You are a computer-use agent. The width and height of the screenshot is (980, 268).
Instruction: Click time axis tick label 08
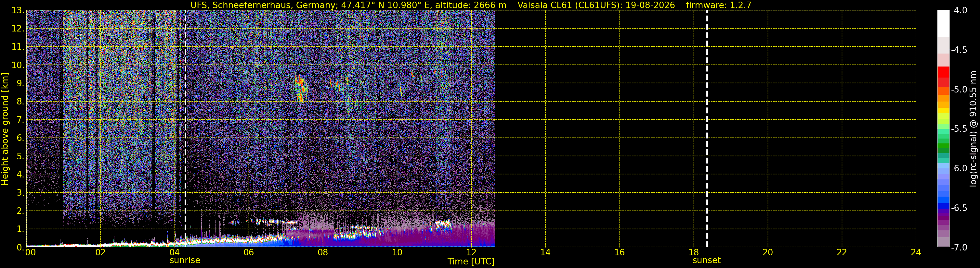point(323,252)
